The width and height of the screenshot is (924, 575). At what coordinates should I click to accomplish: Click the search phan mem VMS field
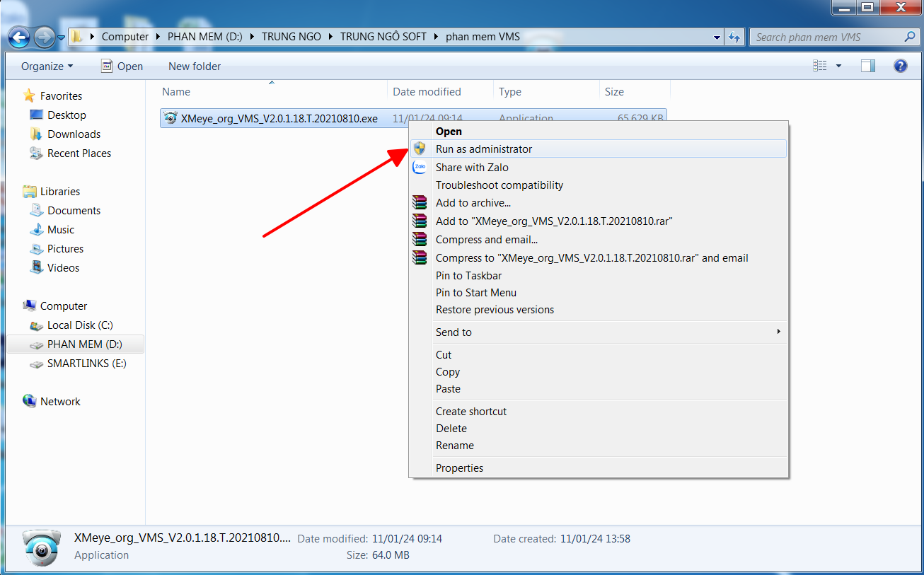tap(826, 37)
